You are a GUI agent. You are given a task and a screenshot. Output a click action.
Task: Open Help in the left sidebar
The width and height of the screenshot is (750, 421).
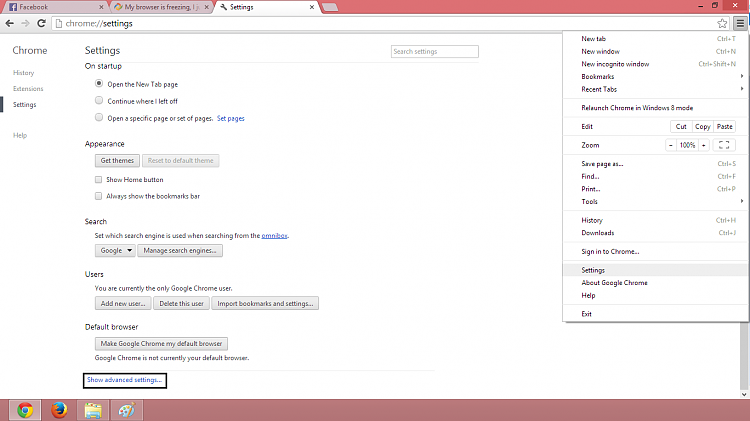point(20,135)
